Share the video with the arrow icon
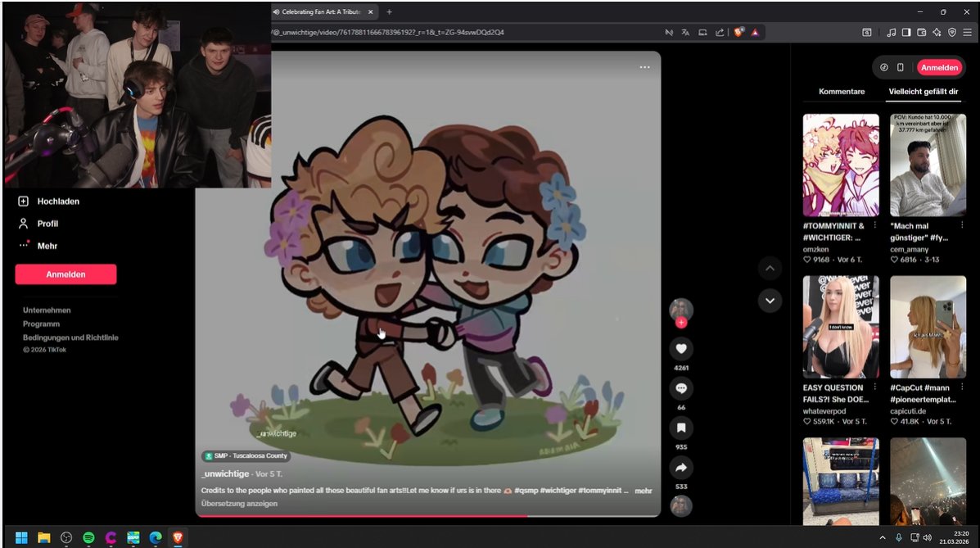980x548 pixels. (681, 467)
